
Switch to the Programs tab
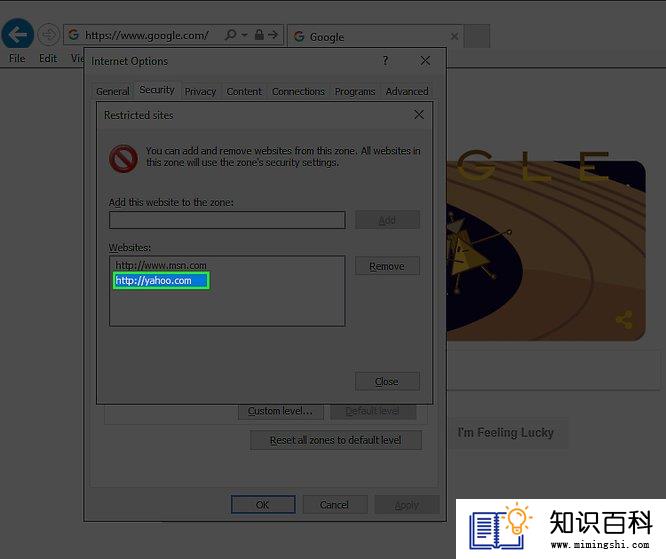[x=355, y=91]
